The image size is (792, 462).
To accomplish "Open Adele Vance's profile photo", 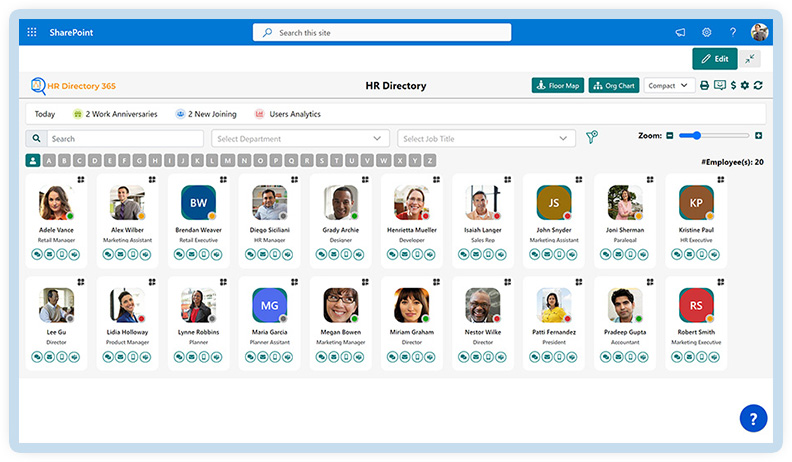I will (56, 202).
